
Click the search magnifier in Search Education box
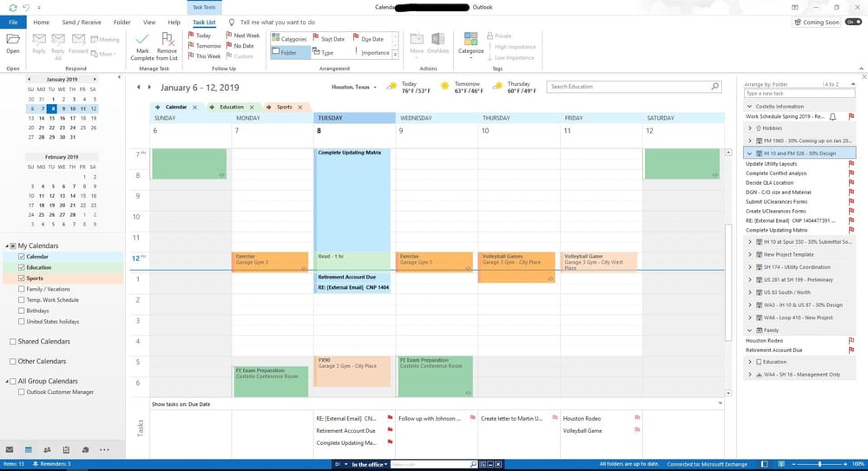pyautogui.click(x=714, y=87)
